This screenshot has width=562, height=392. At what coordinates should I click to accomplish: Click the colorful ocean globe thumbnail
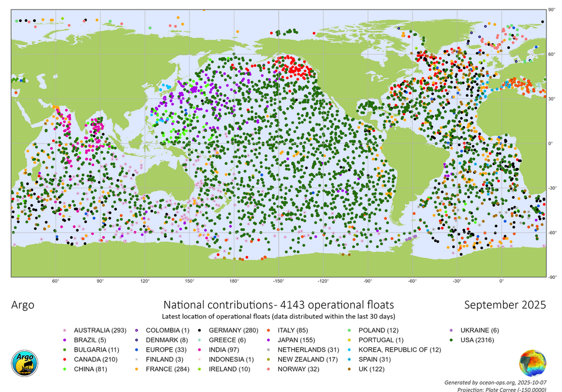pyautogui.click(x=533, y=363)
